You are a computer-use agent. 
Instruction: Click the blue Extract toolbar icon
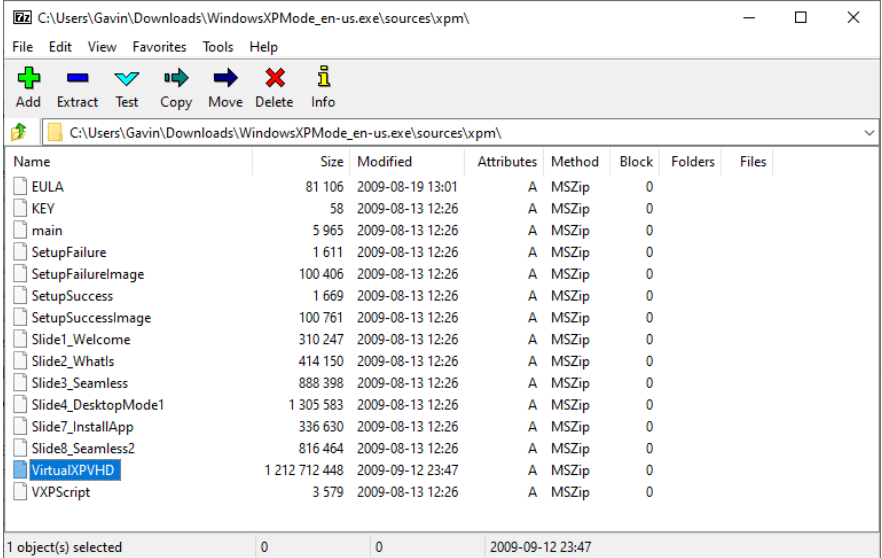[77, 78]
